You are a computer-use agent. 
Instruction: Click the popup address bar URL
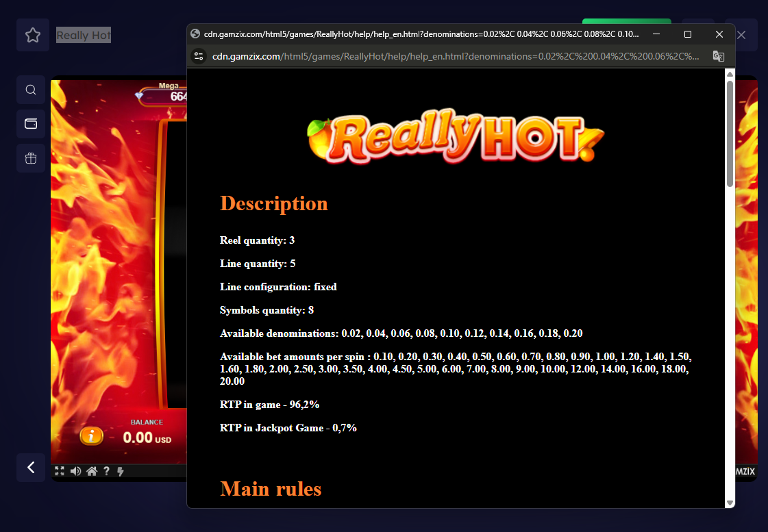pos(456,56)
